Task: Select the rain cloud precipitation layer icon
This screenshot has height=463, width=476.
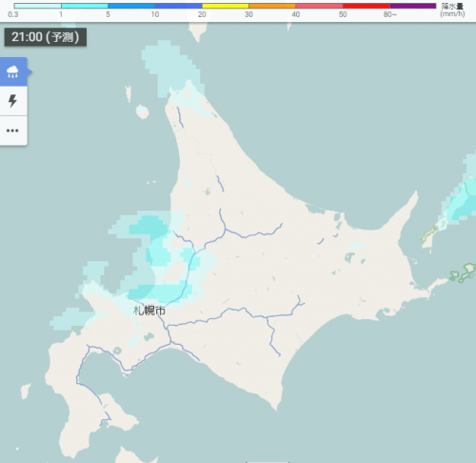Action: pyautogui.click(x=13, y=71)
